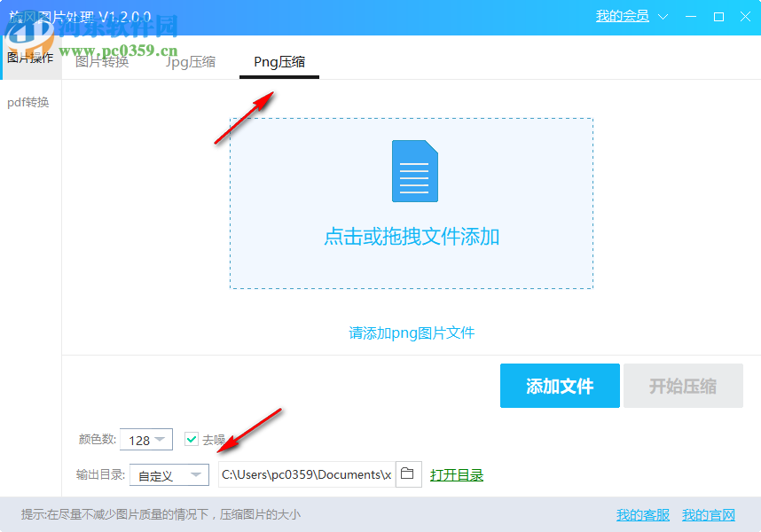Click the 添加文件 add files button
The image size is (761, 532).
pyautogui.click(x=560, y=386)
